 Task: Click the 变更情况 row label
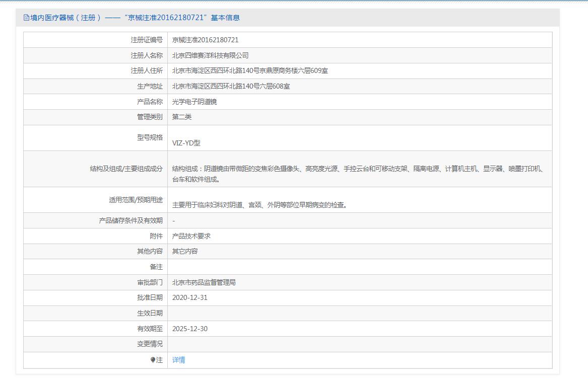tap(150, 344)
